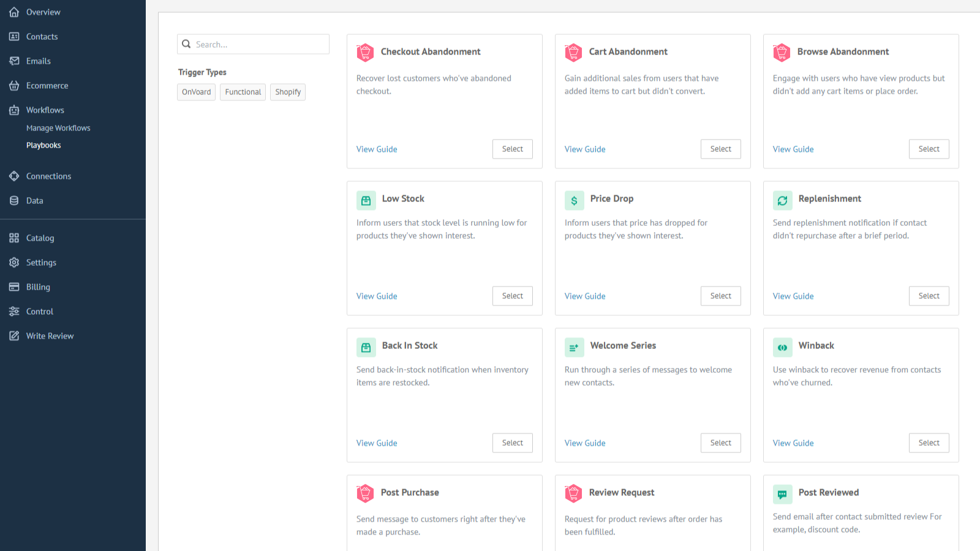Viewport: 980px width, 551px height.
Task: Click the Overview home icon
Action: pyautogui.click(x=14, y=12)
